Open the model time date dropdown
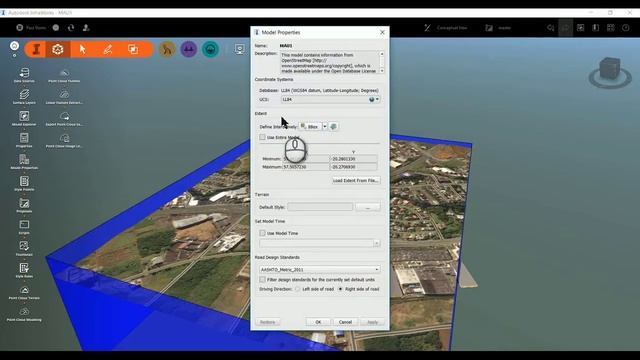640x360 pixels. (x=377, y=243)
